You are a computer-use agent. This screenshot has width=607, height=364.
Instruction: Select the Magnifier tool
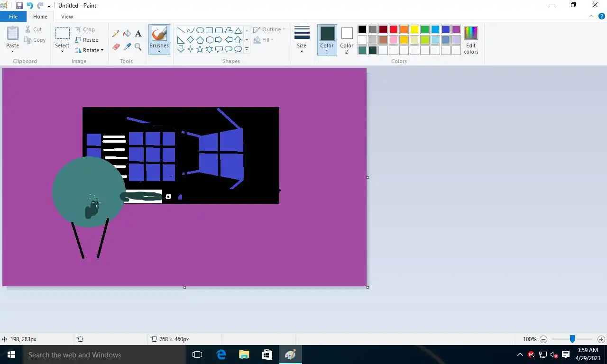click(138, 47)
